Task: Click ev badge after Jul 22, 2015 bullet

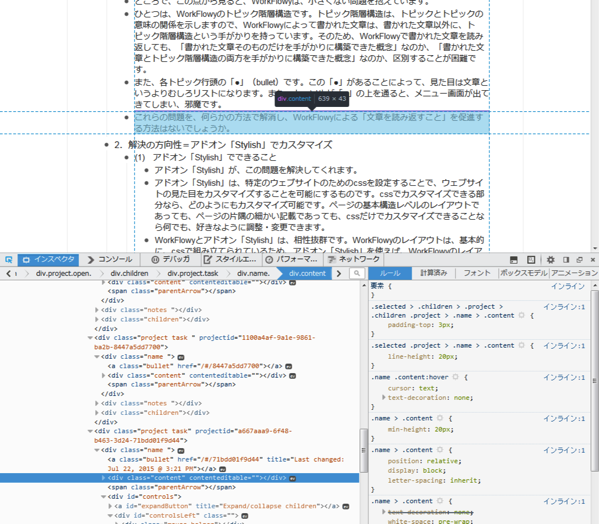Action: point(223,469)
